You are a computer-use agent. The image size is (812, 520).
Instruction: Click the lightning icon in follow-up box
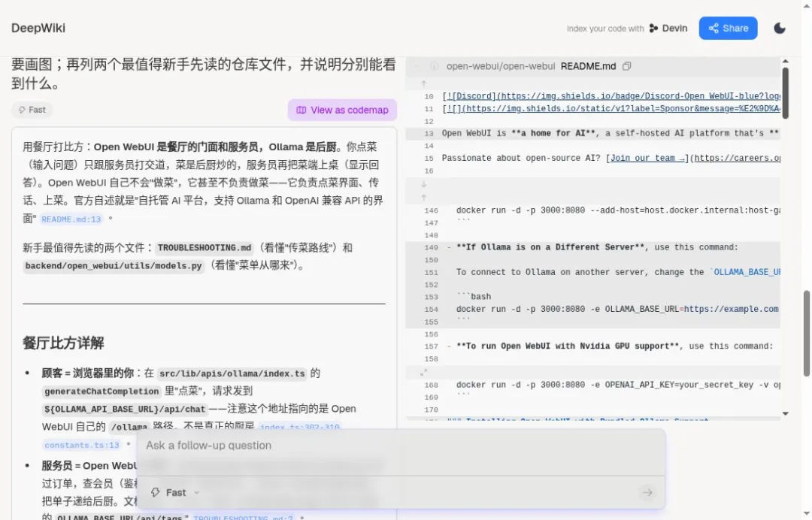[x=155, y=493]
